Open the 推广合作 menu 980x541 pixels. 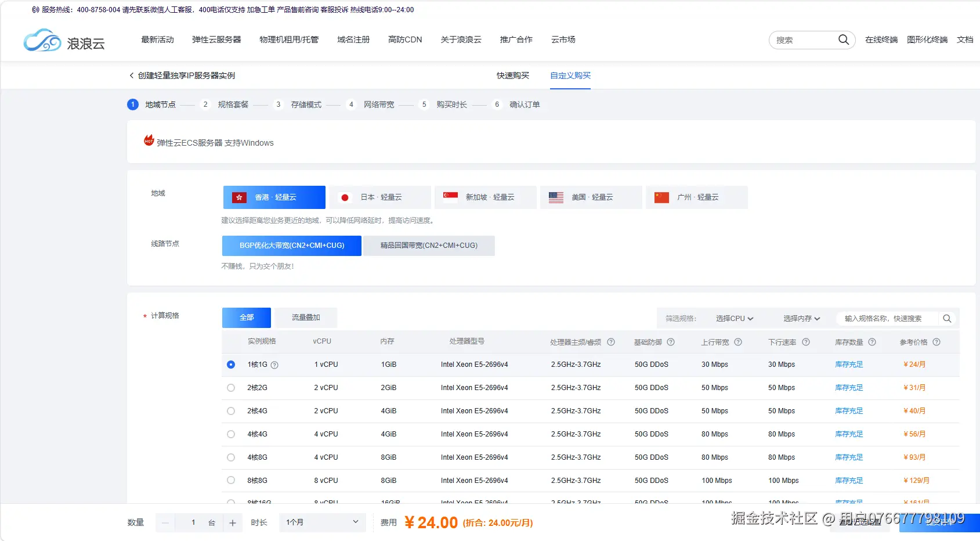click(x=516, y=39)
